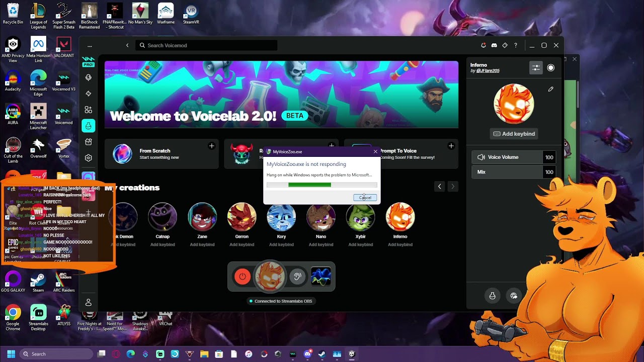Screen dimensions: 644x362
Task: Open the globe share icon at panel bottom
Action: (x=514, y=296)
